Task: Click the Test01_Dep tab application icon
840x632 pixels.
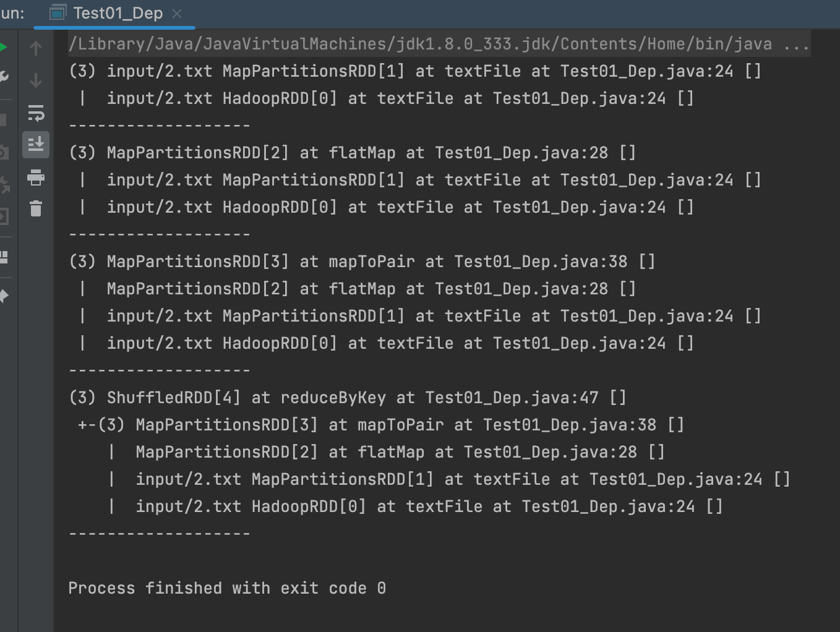Action: click(58, 13)
